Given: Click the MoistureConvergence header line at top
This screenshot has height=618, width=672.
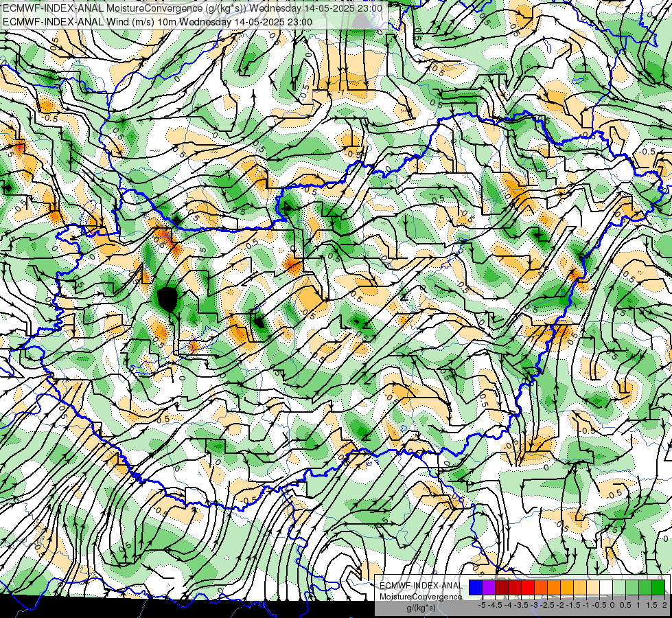Looking at the screenshot, I should pos(192,8).
